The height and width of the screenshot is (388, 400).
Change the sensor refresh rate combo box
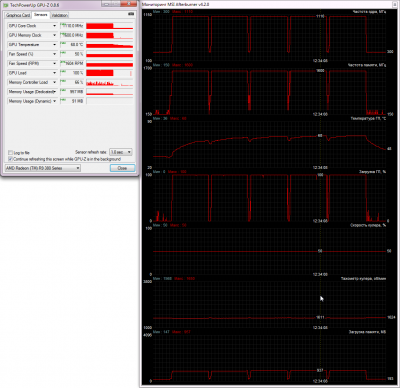pos(121,152)
